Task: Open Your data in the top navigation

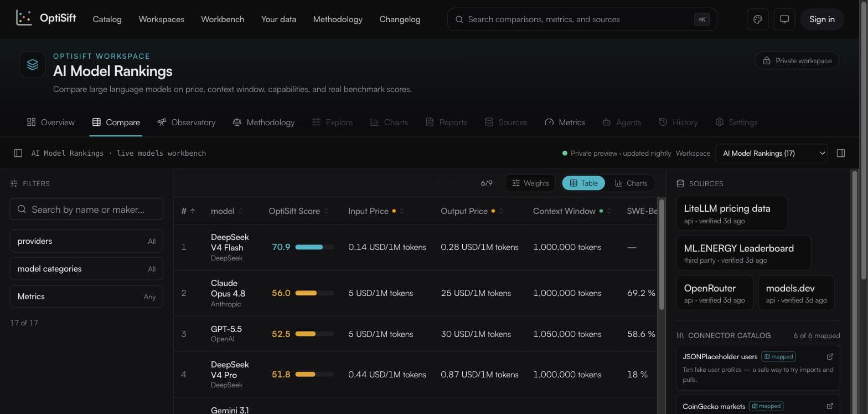Action: [278, 19]
